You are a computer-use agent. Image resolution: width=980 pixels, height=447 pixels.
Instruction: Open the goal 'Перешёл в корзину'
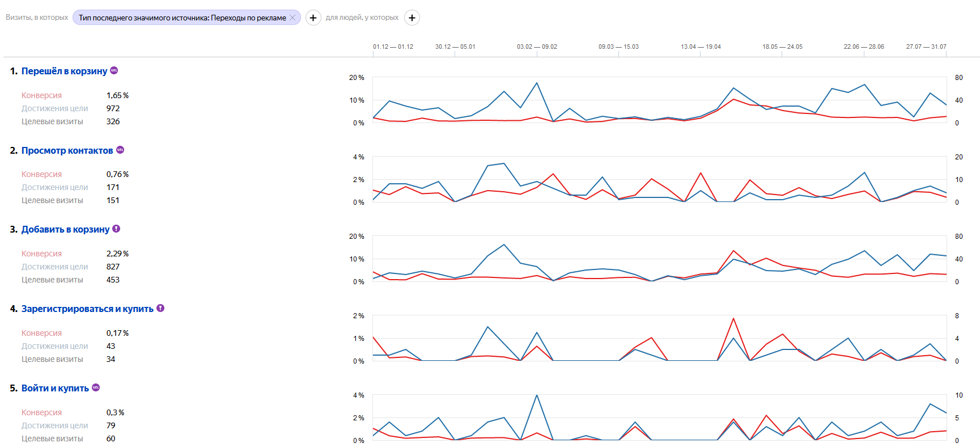pyautogui.click(x=64, y=71)
